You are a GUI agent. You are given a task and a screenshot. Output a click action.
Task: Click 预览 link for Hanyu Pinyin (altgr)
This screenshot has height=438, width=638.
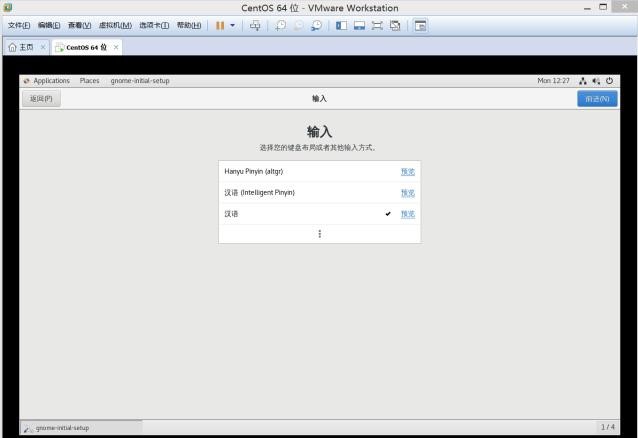point(407,171)
